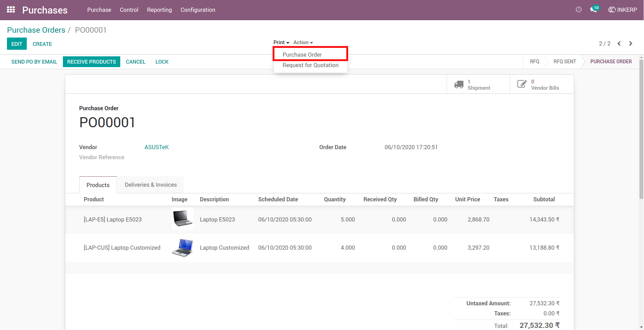Screen dimensions: 644x330
Task: Click the PURCHASE ORDER status stage
Action: [611, 62]
